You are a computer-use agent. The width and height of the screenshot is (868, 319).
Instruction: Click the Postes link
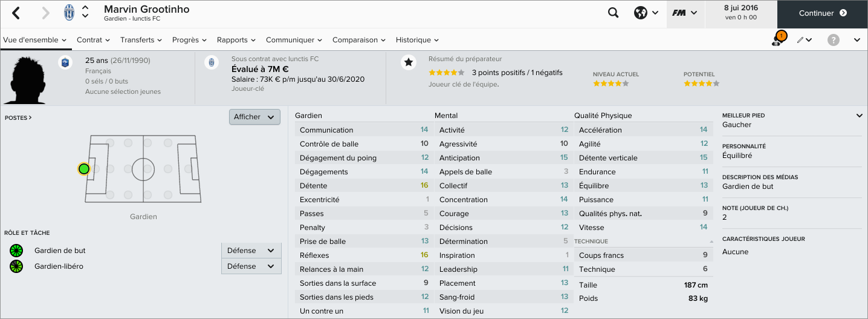tap(18, 118)
